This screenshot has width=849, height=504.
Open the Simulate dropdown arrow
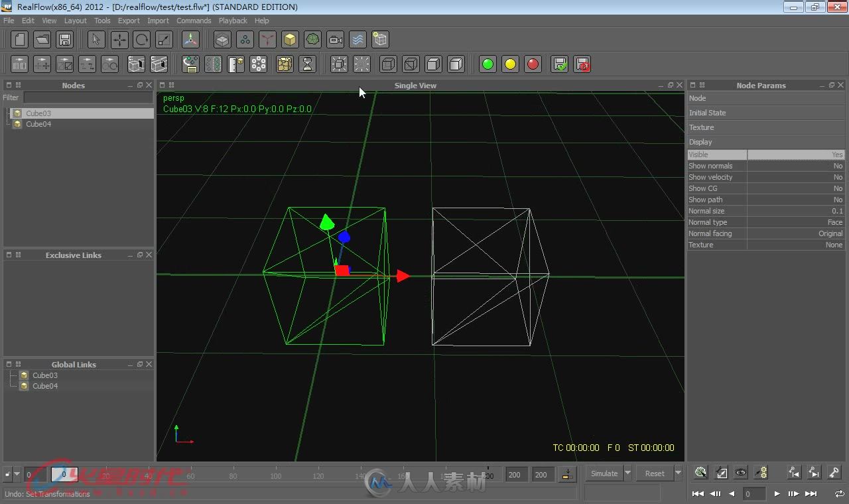click(627, 473)
